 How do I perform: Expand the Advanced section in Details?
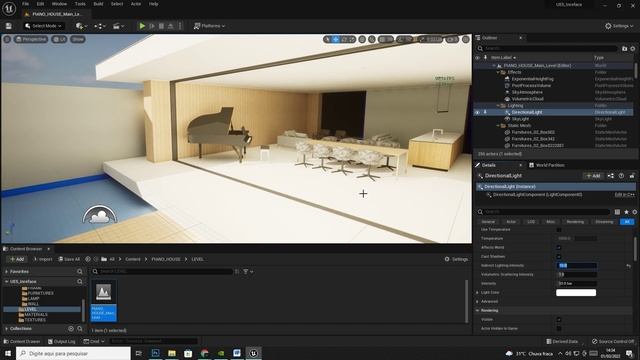click(477, 302)
